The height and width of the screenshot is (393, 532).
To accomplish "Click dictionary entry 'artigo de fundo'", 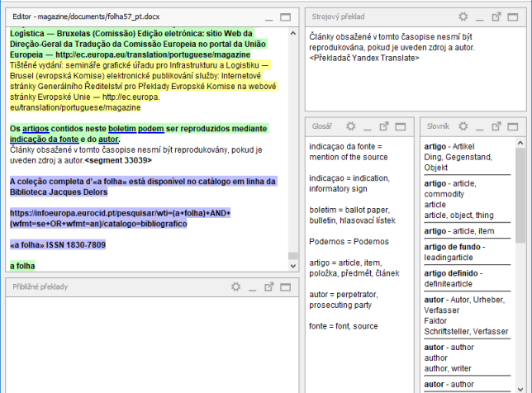I will click(454, 252).
